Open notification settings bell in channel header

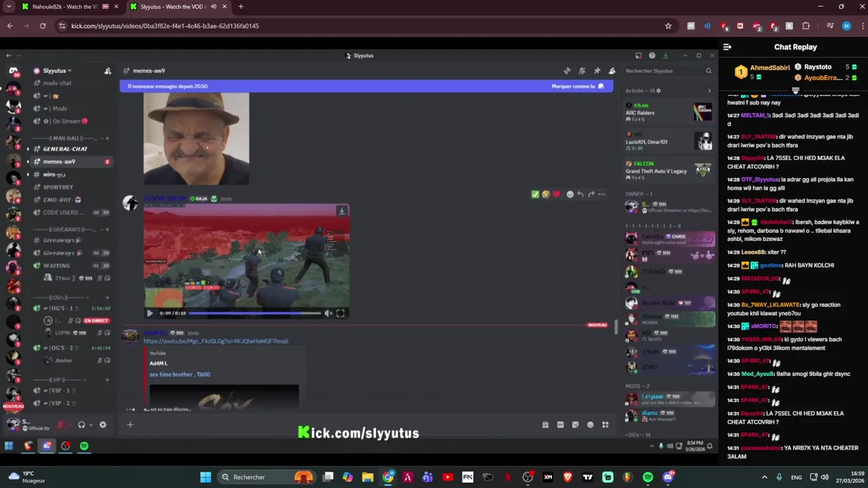pyautogui.click(x=582, y=70)
